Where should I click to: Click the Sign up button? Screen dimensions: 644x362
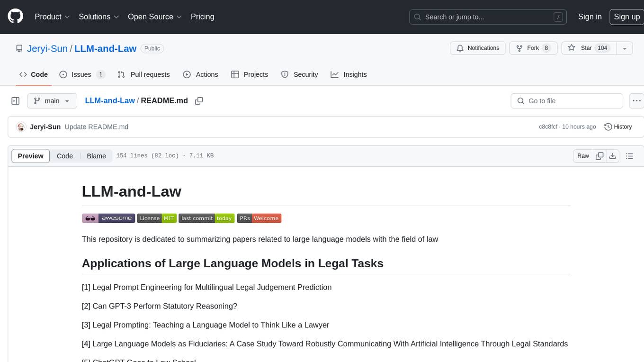tap(626, 17)
